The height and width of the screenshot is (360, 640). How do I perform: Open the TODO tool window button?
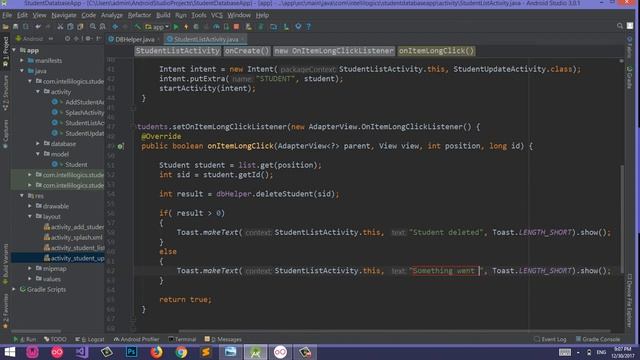[56, 339]
